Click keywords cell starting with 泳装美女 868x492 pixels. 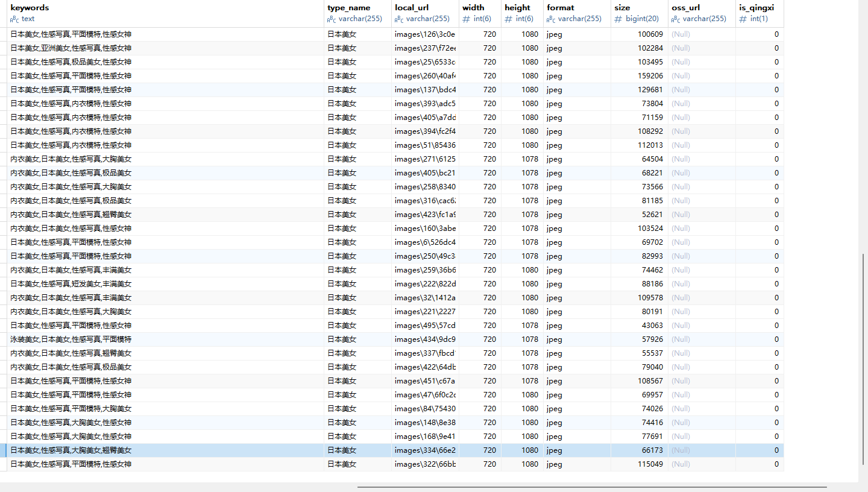pyautogui.click(x=166, y=339)
